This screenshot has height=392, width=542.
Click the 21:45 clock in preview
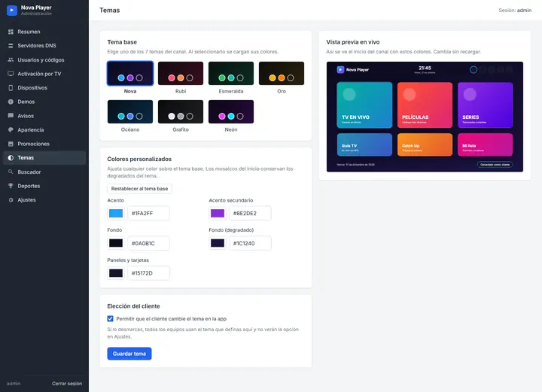coord(425,68)
